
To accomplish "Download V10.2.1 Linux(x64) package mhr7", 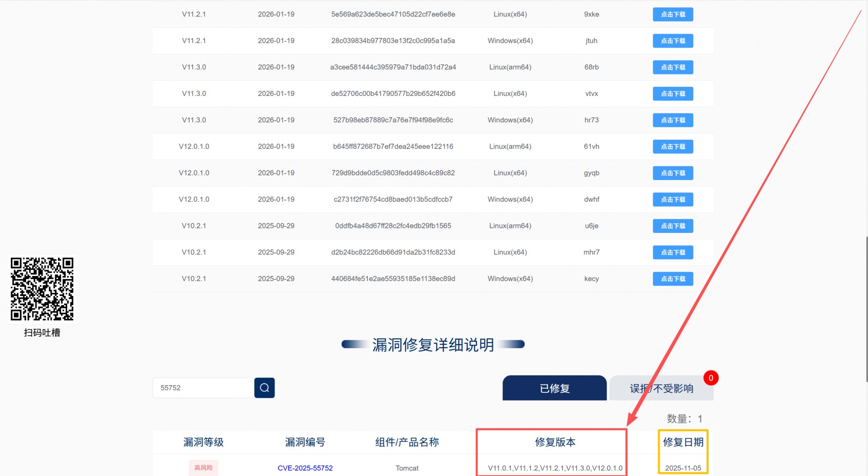I will pyautogui.click(x=672, y=253).
